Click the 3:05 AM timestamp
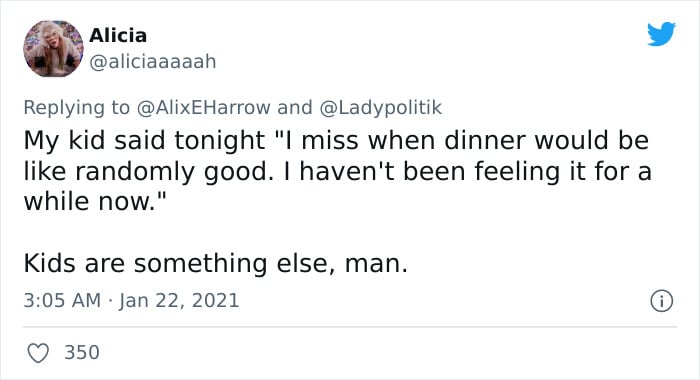Image resolution: width=700 pixels, height=380 pixels. click(62, 300)
